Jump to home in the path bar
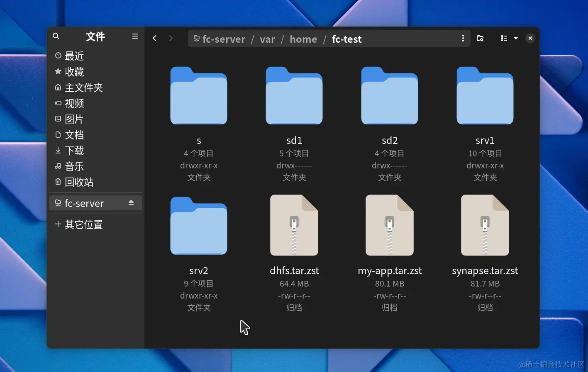The image size is (588, 372). click(x=303, y=39)
